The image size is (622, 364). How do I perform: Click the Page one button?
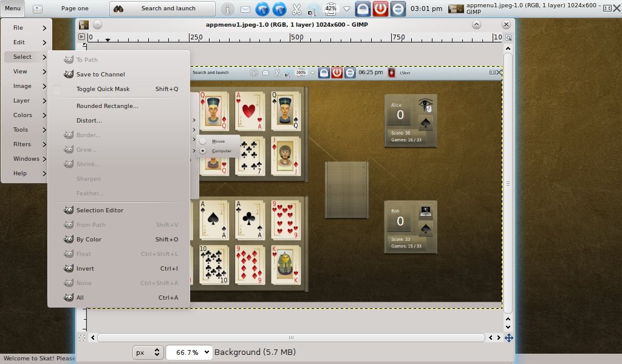pos(75,8)
